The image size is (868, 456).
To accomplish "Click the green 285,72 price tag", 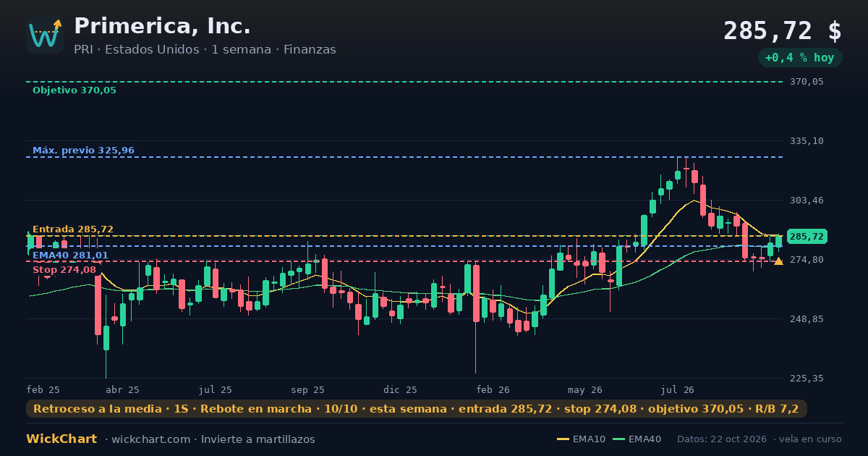I will point(807,237).
